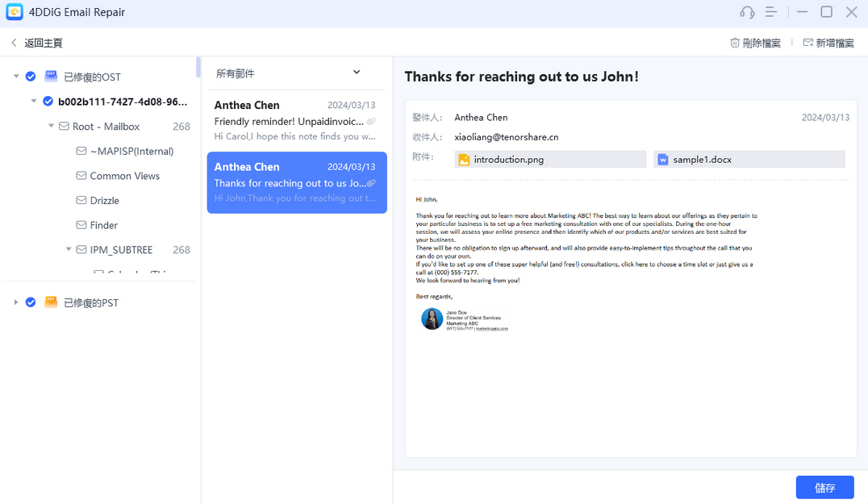
Task: Click the trash icon for 刪除檔案
Action: coord(735,43)
